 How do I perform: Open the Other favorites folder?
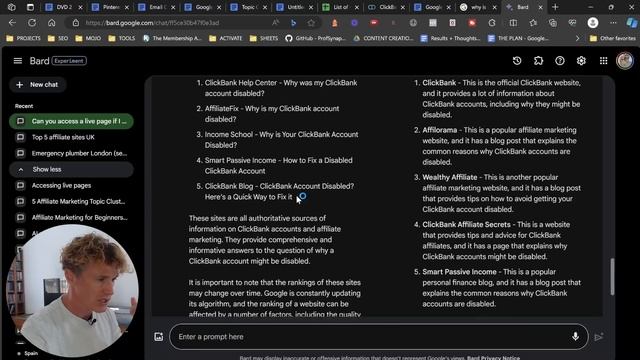[x=612, y=38]
